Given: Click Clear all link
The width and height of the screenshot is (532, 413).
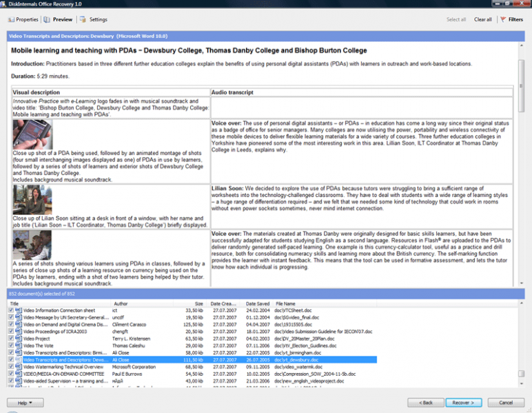Looking at the screenshot, I should [x=482, y=20].
